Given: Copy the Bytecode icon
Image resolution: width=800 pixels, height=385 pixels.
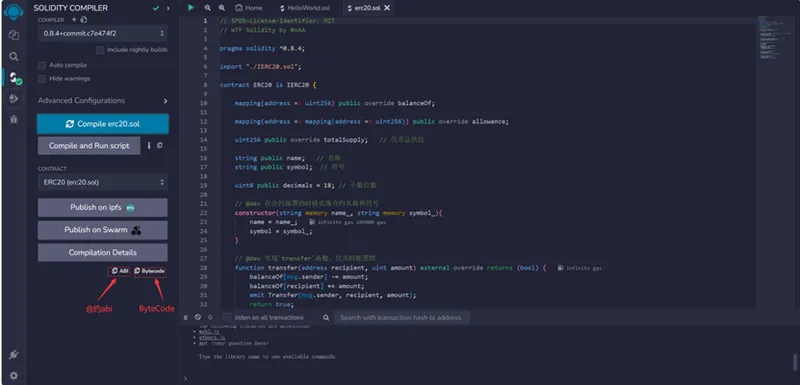Looking at the screenshot, I should [150, 271].
